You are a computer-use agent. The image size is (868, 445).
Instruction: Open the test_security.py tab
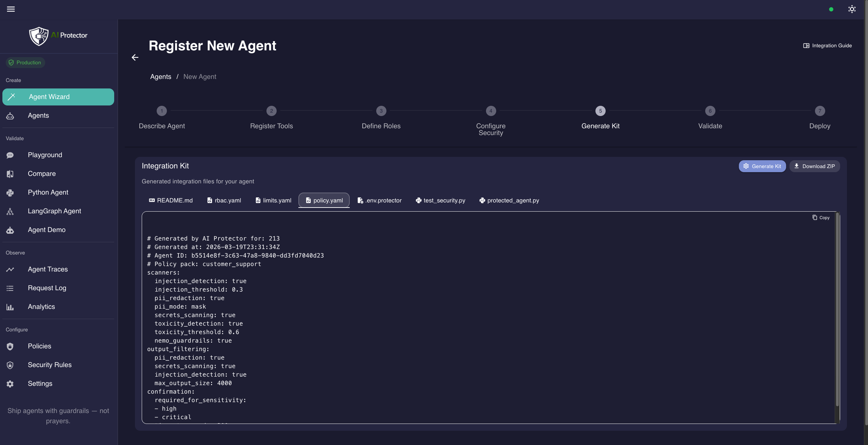tap(440, 200)
